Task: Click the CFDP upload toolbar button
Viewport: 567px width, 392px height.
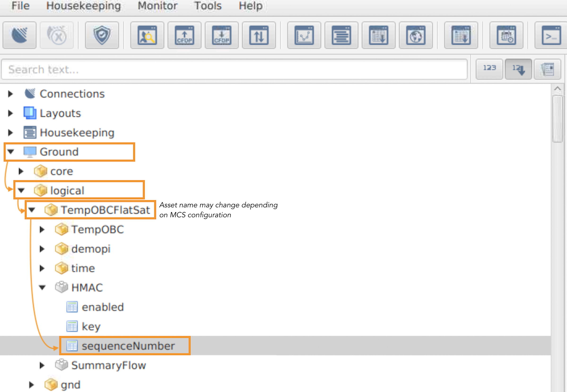Action: (184, 35)
